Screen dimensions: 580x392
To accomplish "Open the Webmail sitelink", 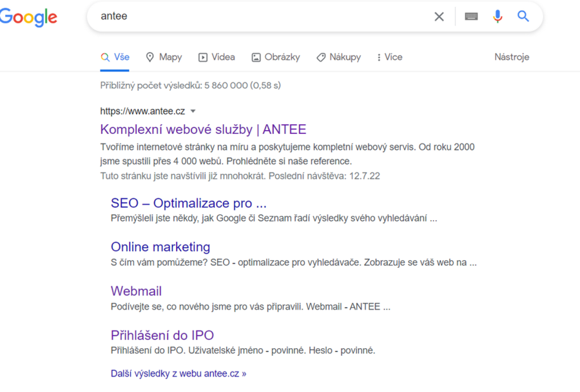I will pos(136,291).
